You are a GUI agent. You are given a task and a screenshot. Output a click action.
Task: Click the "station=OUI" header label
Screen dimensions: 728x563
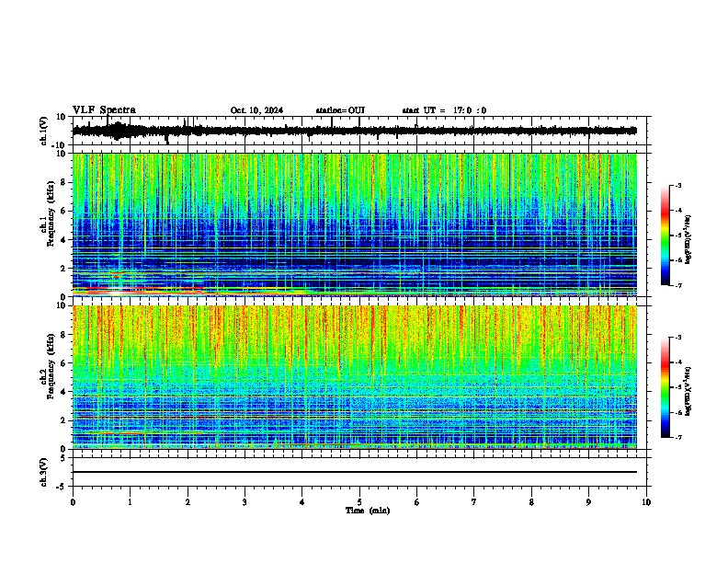340,110
